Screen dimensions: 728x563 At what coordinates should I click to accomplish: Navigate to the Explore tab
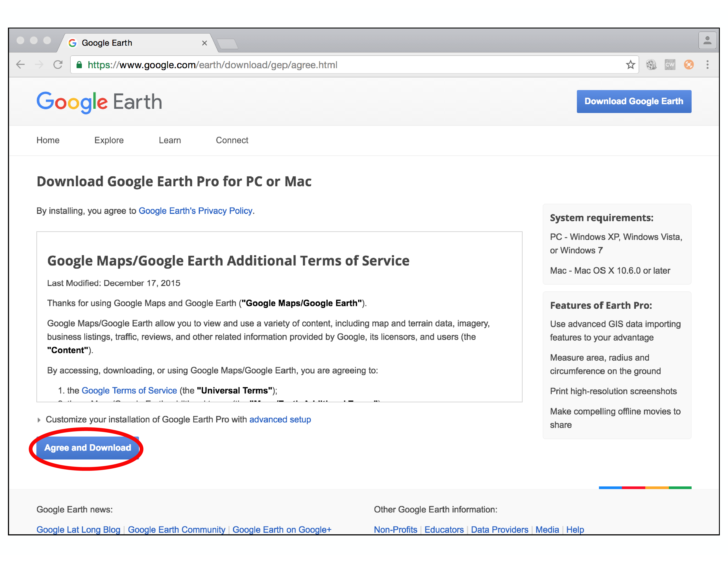click(110, 140)
